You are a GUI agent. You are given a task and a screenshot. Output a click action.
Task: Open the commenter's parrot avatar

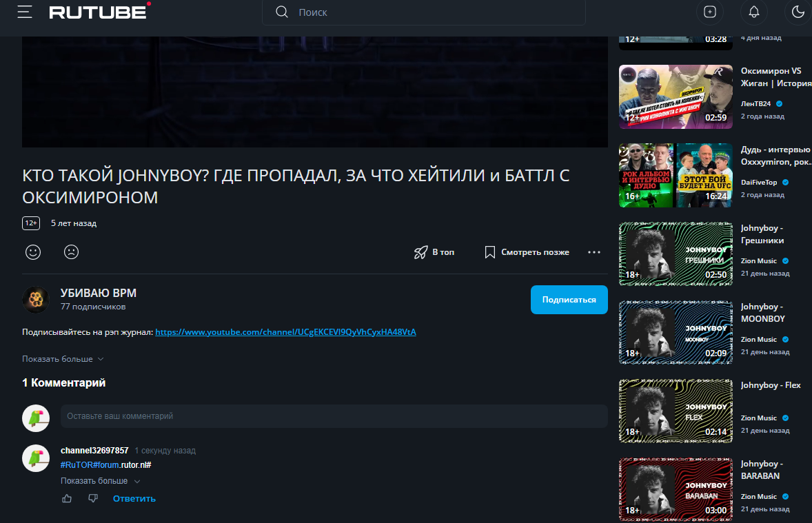tap(36, 458)
